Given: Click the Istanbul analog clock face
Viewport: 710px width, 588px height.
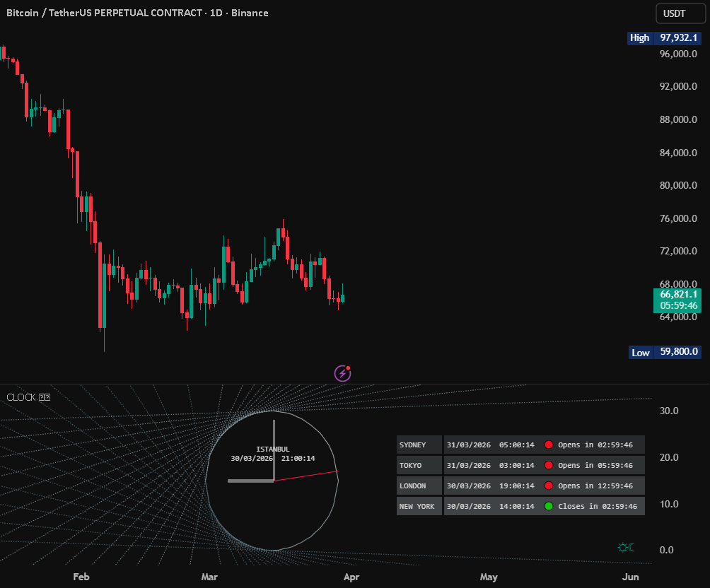Looking at the screenshot, I should [274, 481].
